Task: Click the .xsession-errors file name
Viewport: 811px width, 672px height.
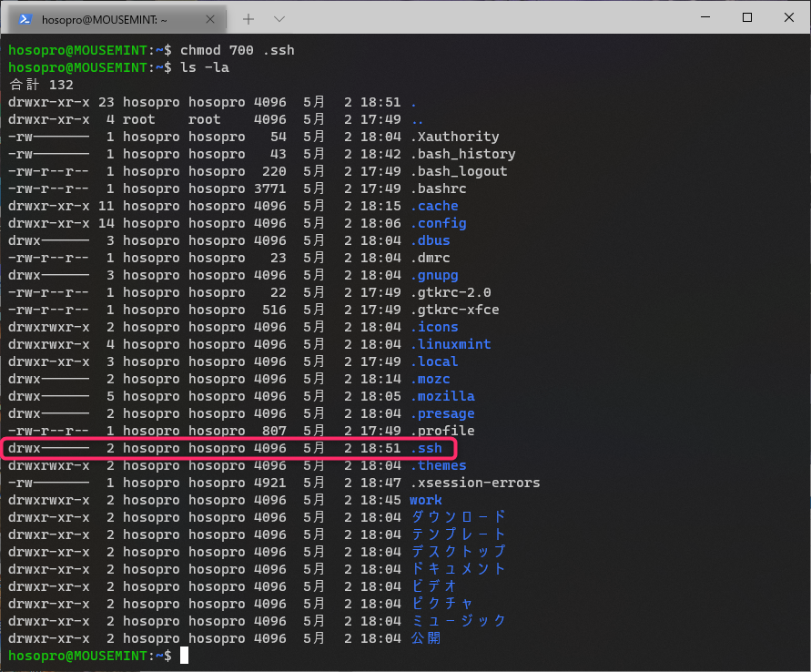Action: click(x=475, y=483)
